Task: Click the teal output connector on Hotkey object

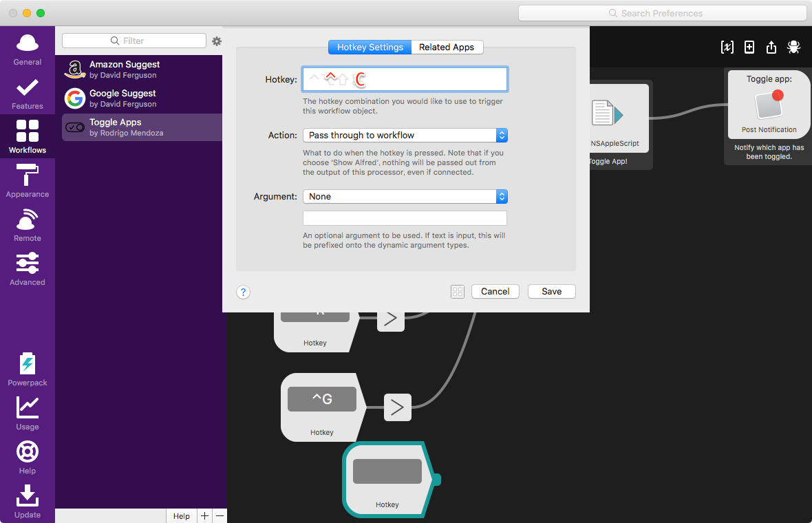Action: [x=436, y=480]
